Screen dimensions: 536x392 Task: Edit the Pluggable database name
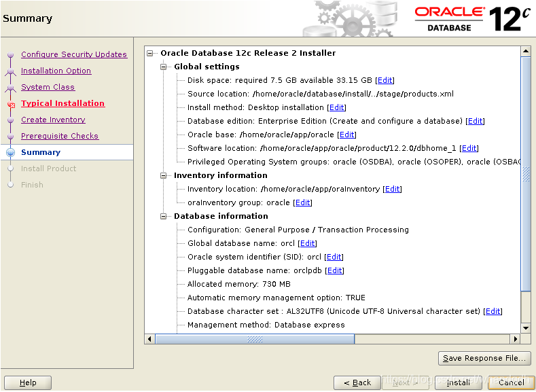point(335,270)
